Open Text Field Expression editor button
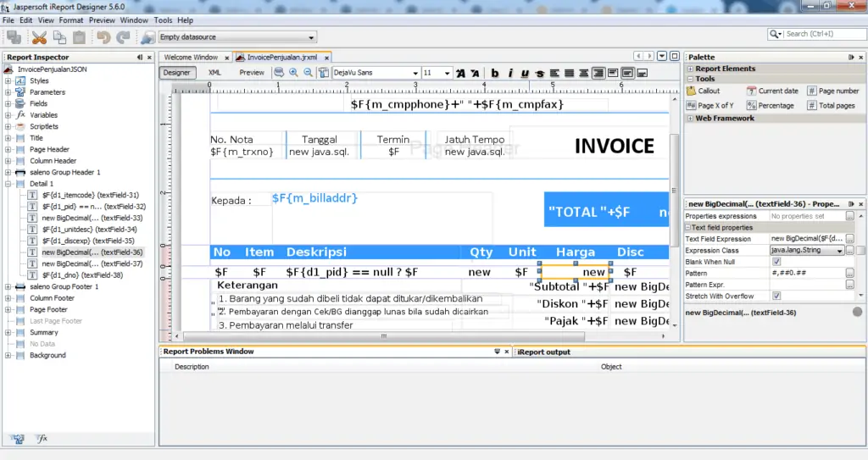868x460 pixels. click(x=849, y=239)
